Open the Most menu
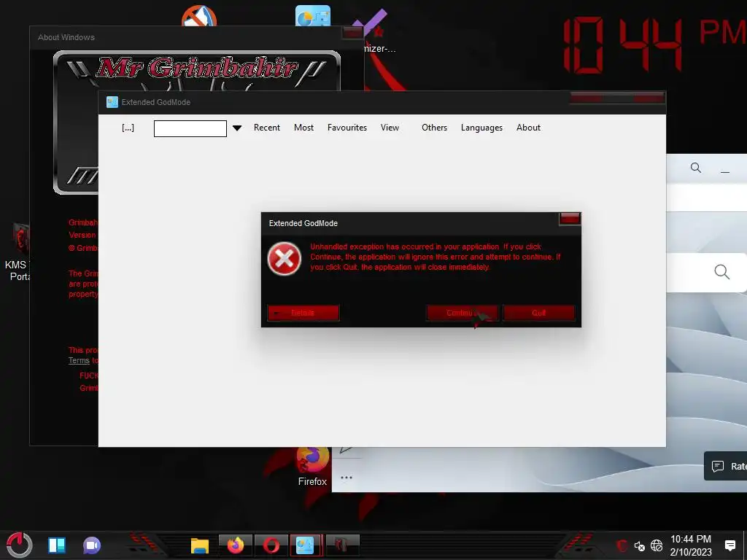Screen dimensions: 747x560 [x=303, y=128]
